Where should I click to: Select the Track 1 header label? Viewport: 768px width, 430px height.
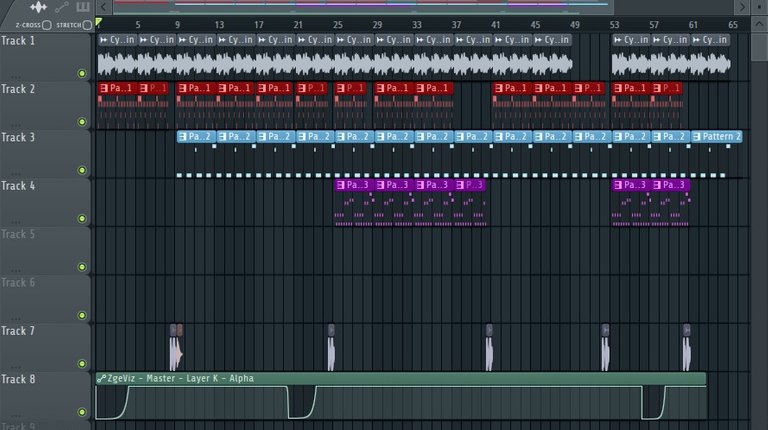pyautogui.click(x=18, y=41)
